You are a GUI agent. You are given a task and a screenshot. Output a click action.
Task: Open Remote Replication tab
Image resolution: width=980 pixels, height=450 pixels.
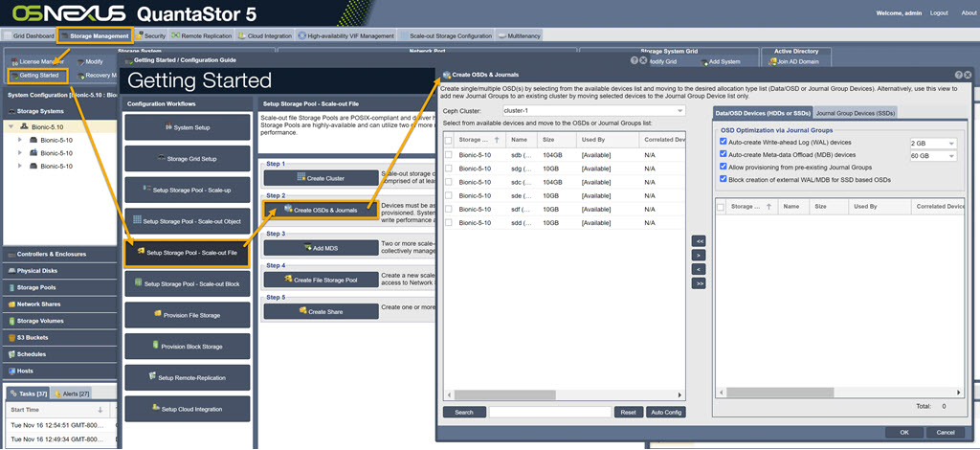[202, 35]
